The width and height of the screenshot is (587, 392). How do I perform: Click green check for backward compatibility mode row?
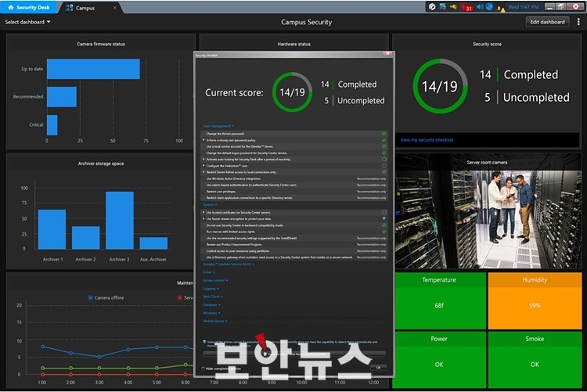(x=384, y=225)
